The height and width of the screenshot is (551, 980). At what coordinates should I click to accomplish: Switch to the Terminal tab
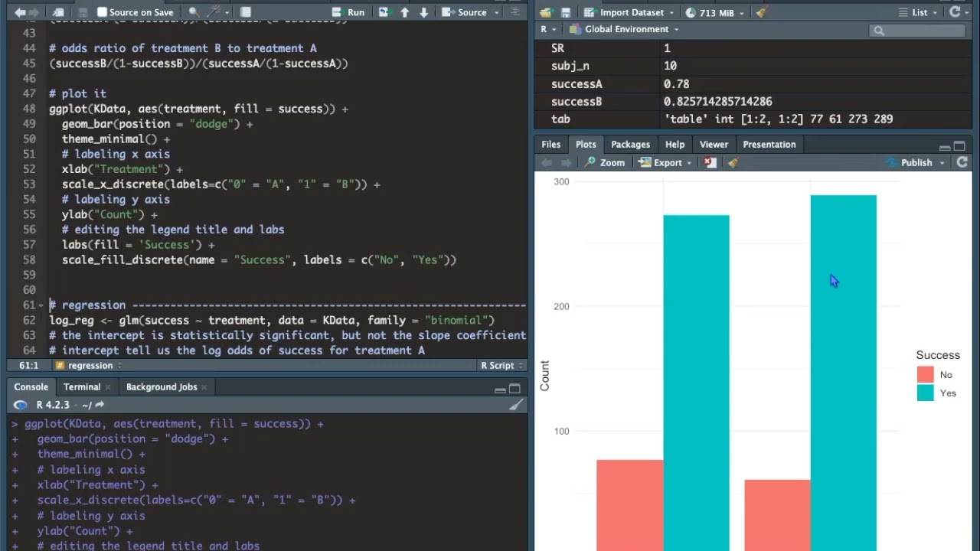pyautogui.click(x=82, y=387)
